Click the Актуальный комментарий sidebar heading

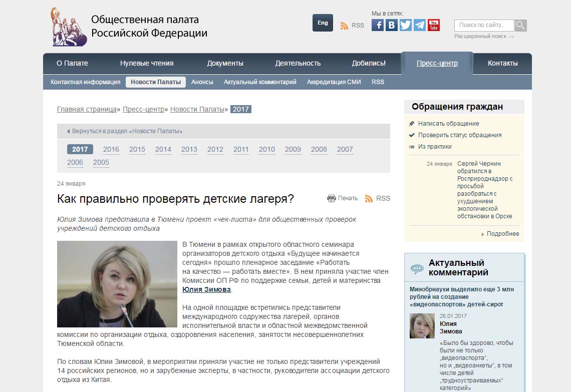[458, 267]
